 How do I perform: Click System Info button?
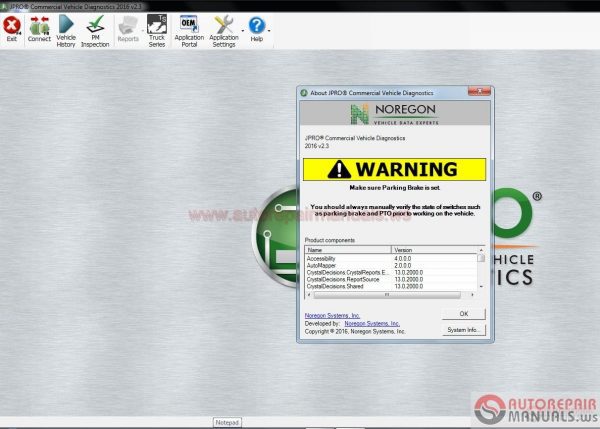(464, 330)
